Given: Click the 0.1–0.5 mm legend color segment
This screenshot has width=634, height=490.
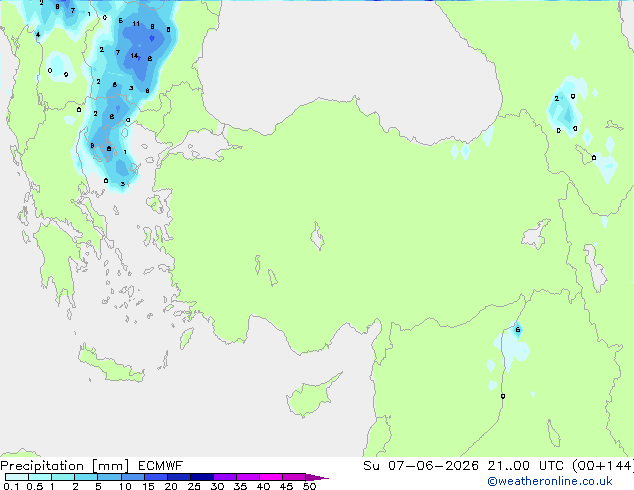Looking at the screenshot, I should (x=17, y=477).
